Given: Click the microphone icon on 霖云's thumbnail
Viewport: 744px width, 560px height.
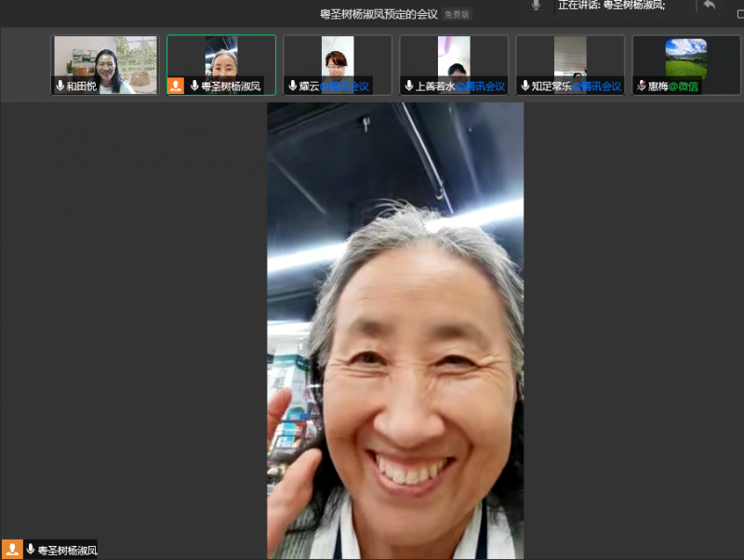Looking at the screenshot, I should [292, 86].
